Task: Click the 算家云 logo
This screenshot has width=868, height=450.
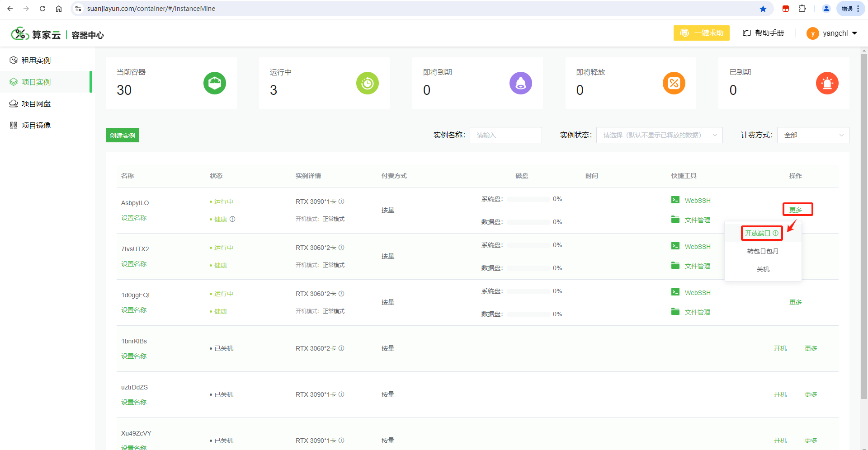Action: tap(36, 34)
